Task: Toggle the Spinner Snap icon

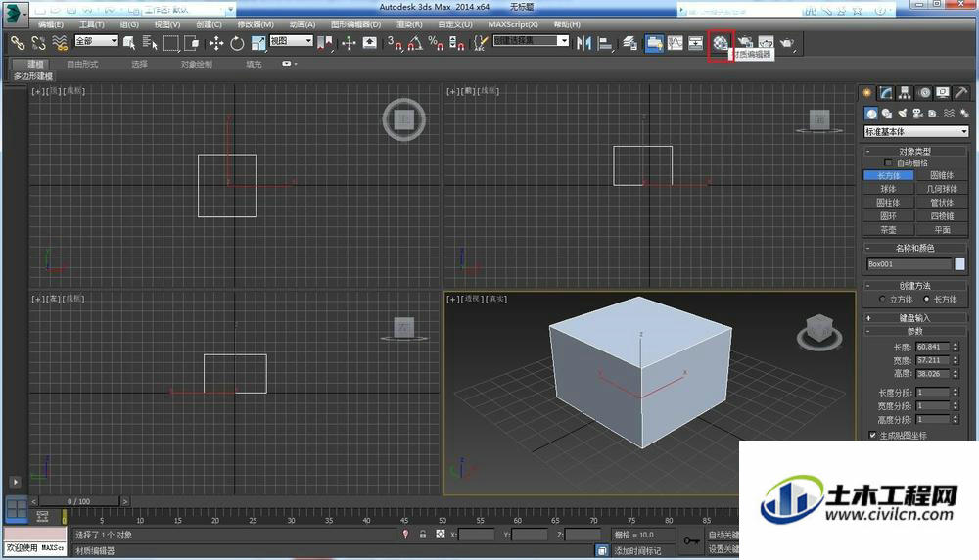Action: 457,43
